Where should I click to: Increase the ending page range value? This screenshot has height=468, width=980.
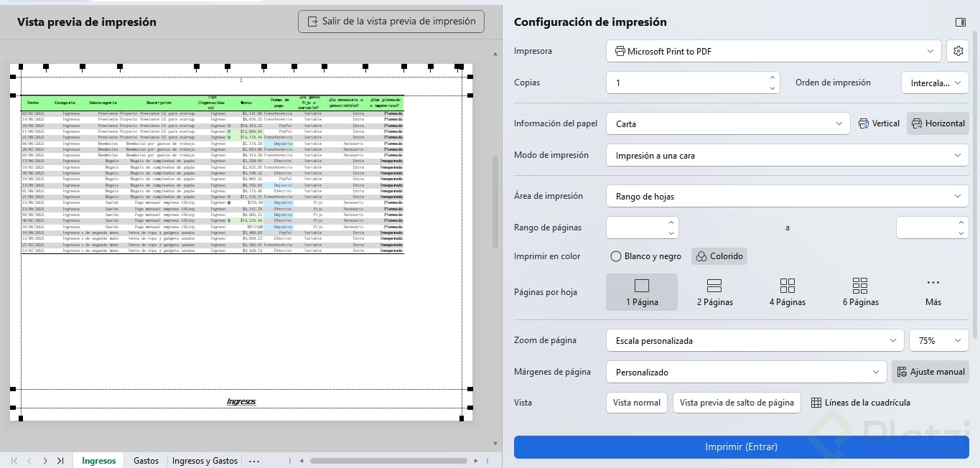click(961, 223)
